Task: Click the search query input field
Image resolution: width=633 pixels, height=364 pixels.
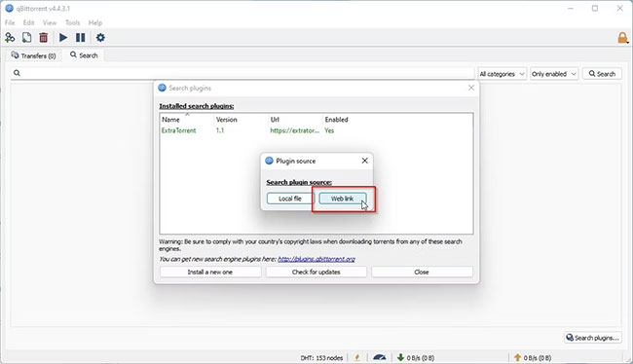Action: coord(242,73)
